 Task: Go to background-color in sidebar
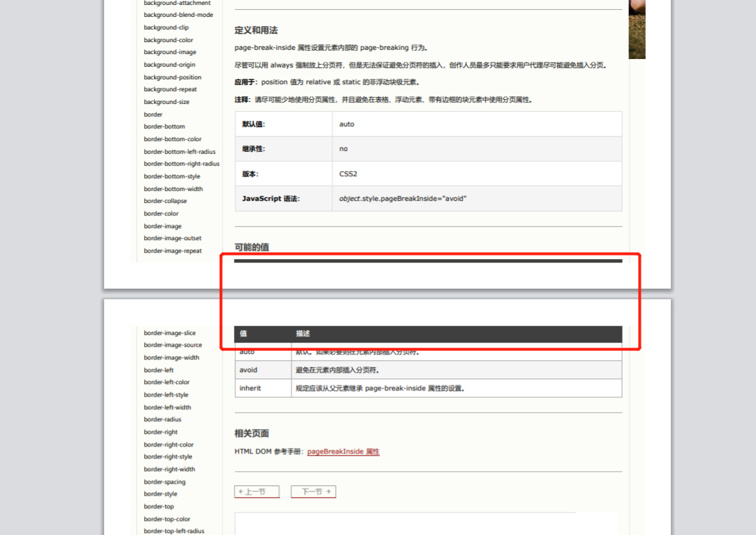(x=168, y=40)
